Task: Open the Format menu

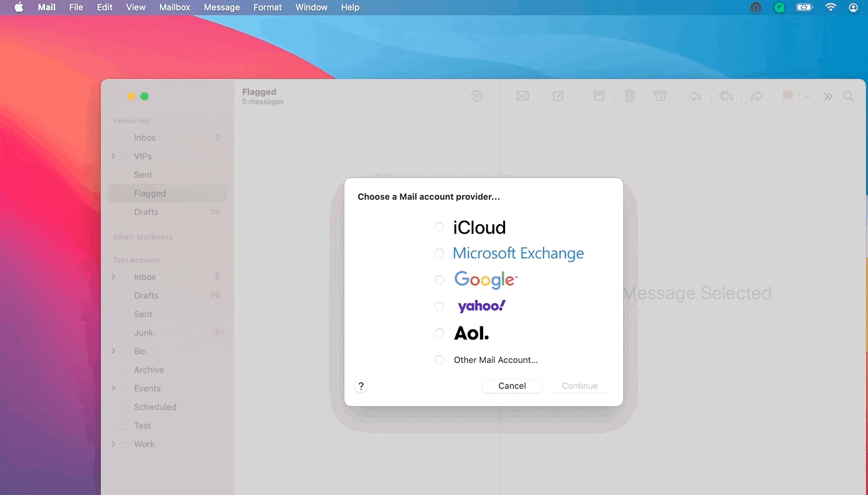Action: [x=267, y=7]
